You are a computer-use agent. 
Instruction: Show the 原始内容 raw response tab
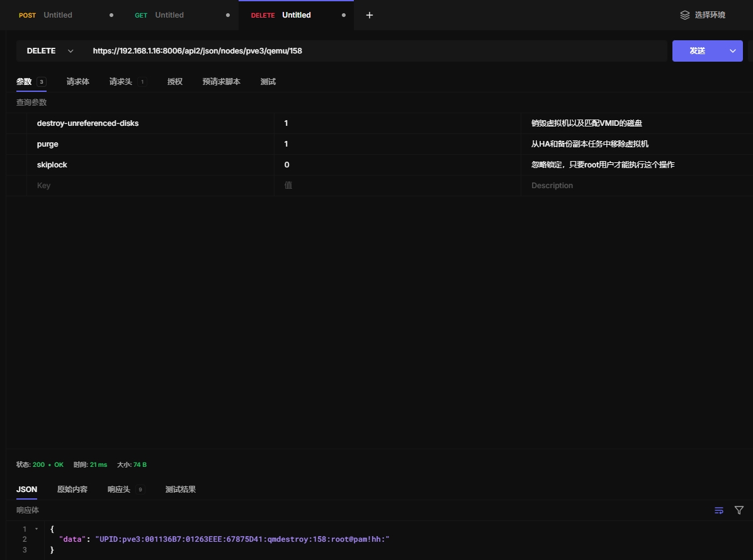pyautogui.click(x=72, y=490)
